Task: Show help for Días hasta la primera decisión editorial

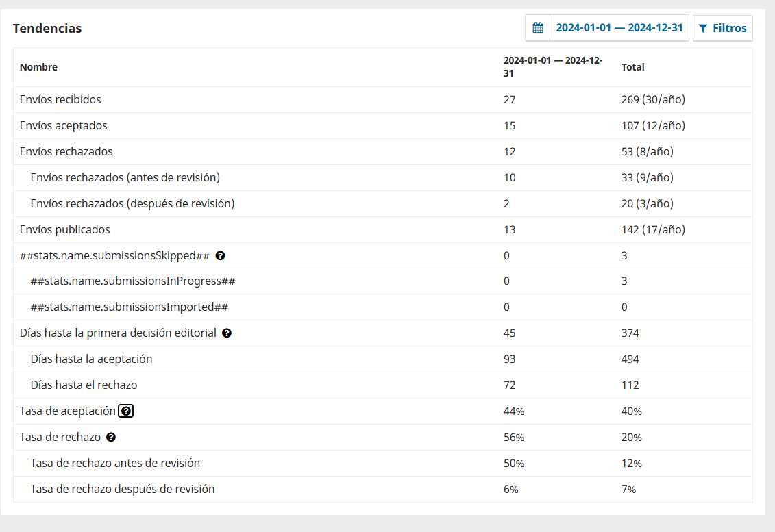Action: 227,333
